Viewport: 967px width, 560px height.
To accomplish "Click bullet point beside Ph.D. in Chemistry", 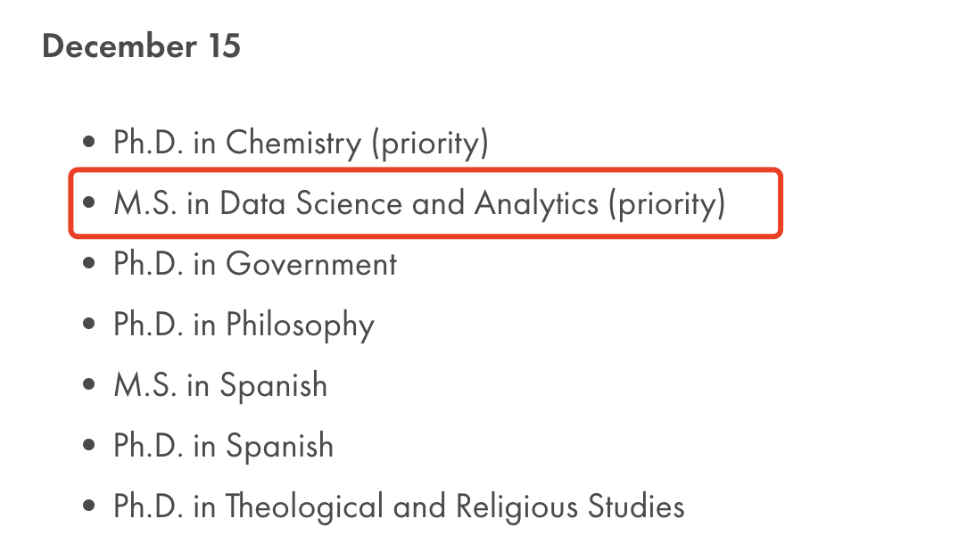I will [x=89, y=142].
